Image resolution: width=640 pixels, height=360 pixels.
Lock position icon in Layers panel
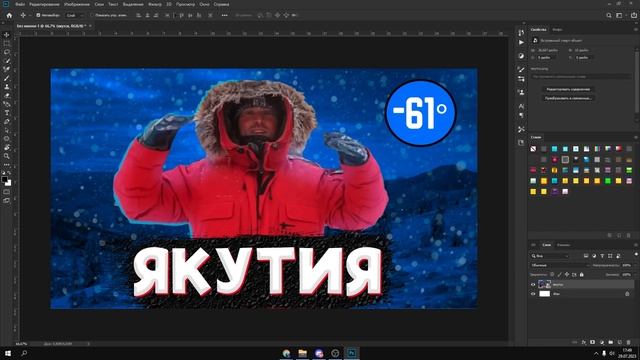coord(567,274)
